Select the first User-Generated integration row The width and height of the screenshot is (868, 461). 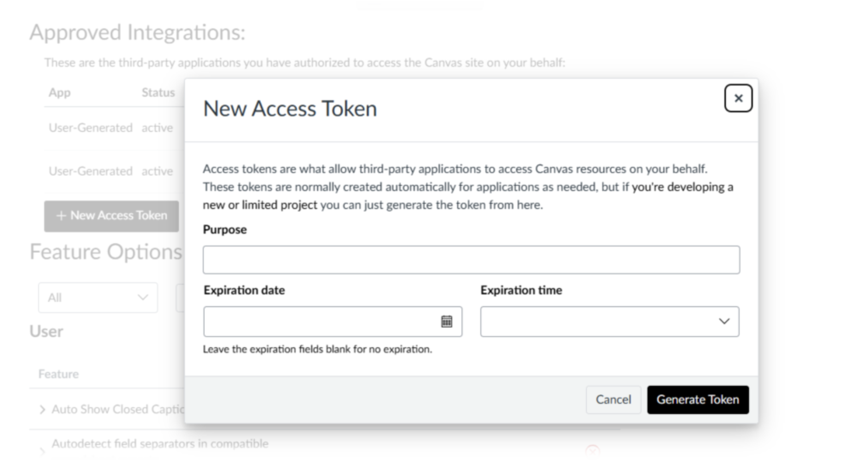91,128
